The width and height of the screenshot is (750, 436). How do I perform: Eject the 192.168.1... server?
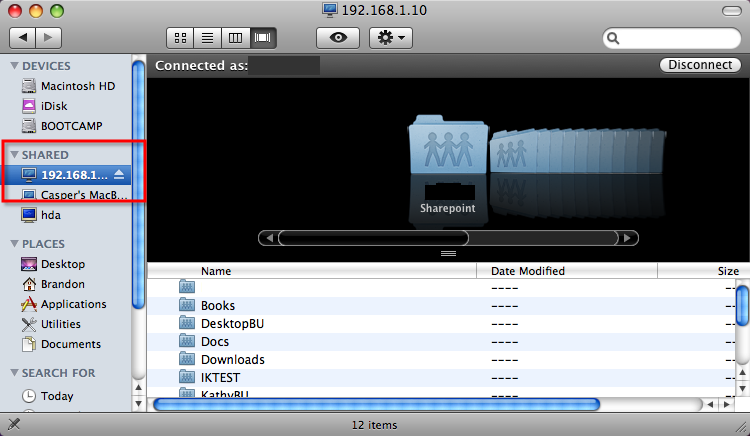click(x=119, y=174)
